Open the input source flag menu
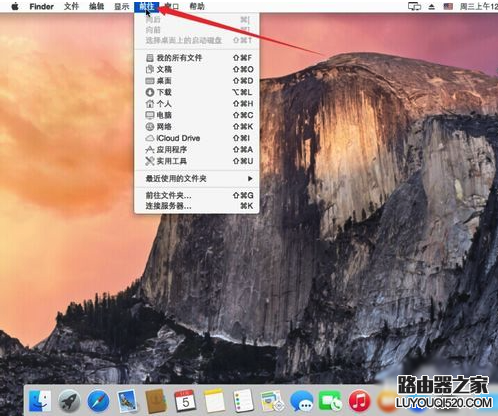Screen dimensions: 498x416 (x=448, y=6)
